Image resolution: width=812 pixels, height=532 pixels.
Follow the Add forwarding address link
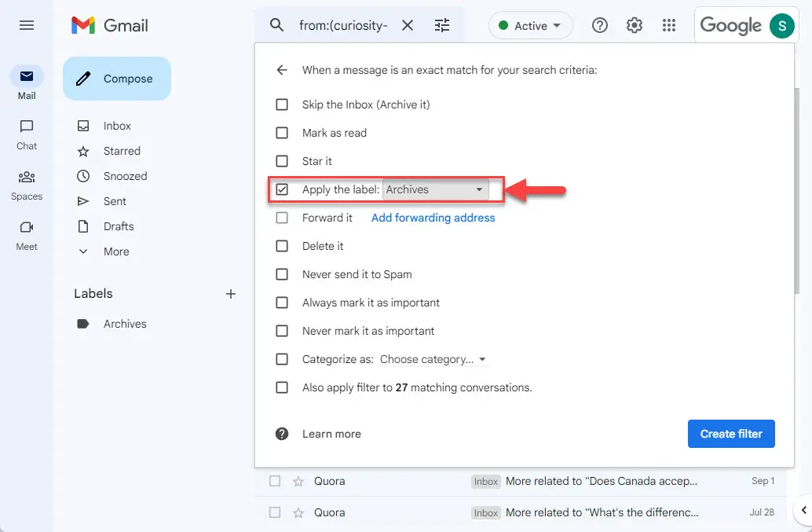click(x=433, y=218)
